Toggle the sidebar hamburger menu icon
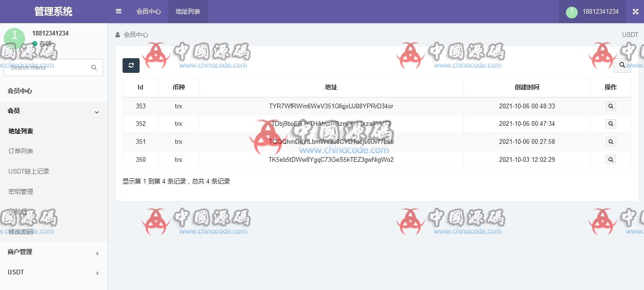644x290 pixels. [119, 11]
